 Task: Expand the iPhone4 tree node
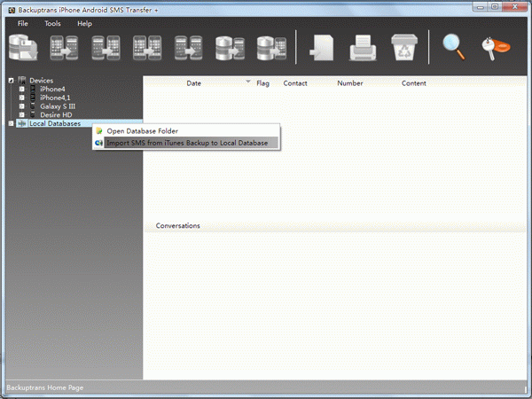click(x=21, y=89)
